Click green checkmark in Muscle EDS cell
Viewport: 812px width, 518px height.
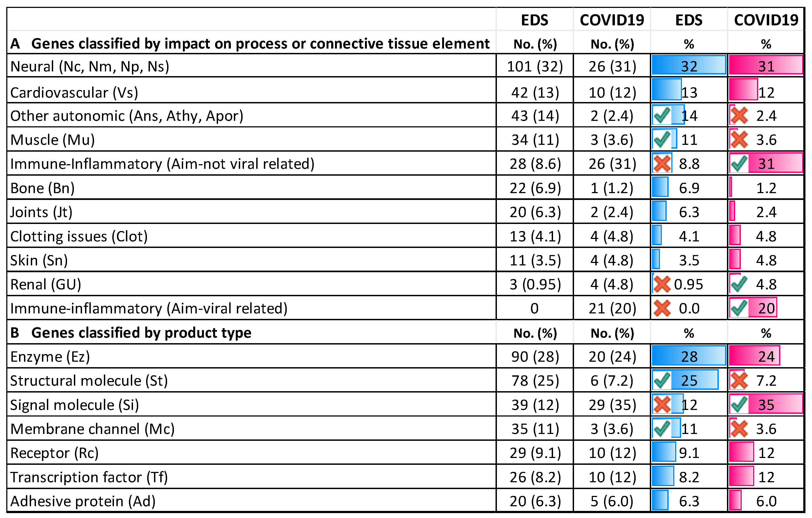tap(662, 139)
